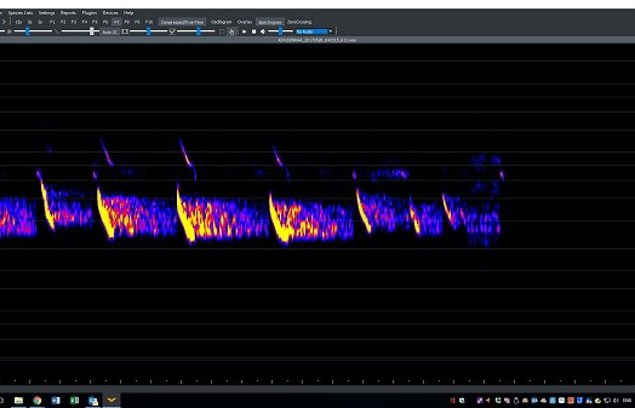Open the Reports menu
The width and height of the screenshot is (635, 408).
[x=68, y=12]
